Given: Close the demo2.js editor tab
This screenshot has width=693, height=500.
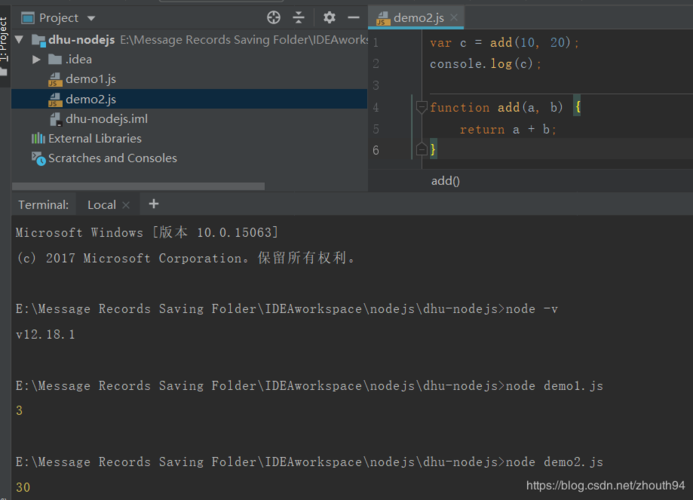Looking at the screenshot, I should (456, 18).
